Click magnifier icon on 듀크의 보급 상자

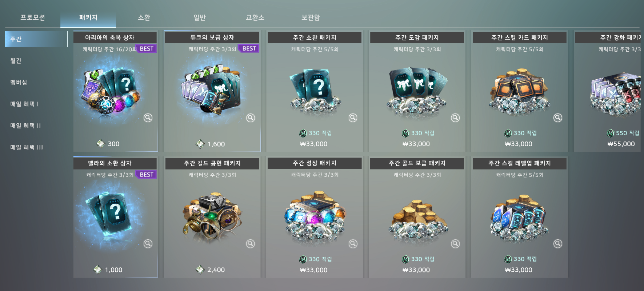[x=251, y=118]
